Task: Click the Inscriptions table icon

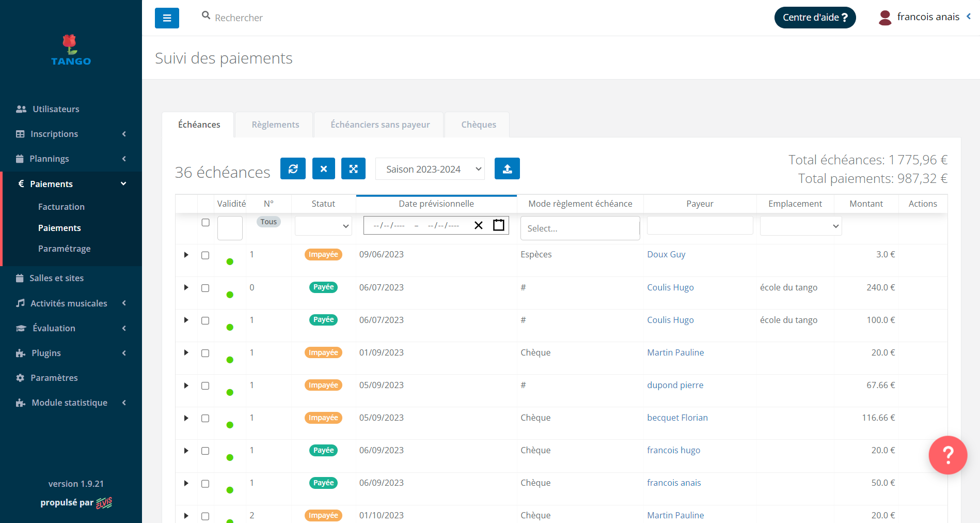Action: (x=20, y=134)
